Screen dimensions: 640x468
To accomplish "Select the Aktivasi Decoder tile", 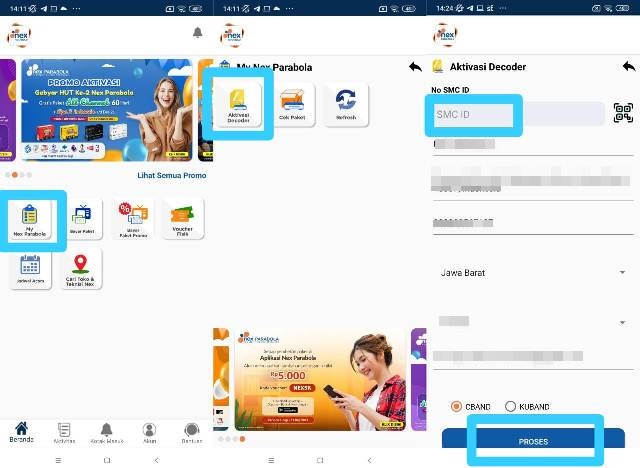I will [238, 104].
